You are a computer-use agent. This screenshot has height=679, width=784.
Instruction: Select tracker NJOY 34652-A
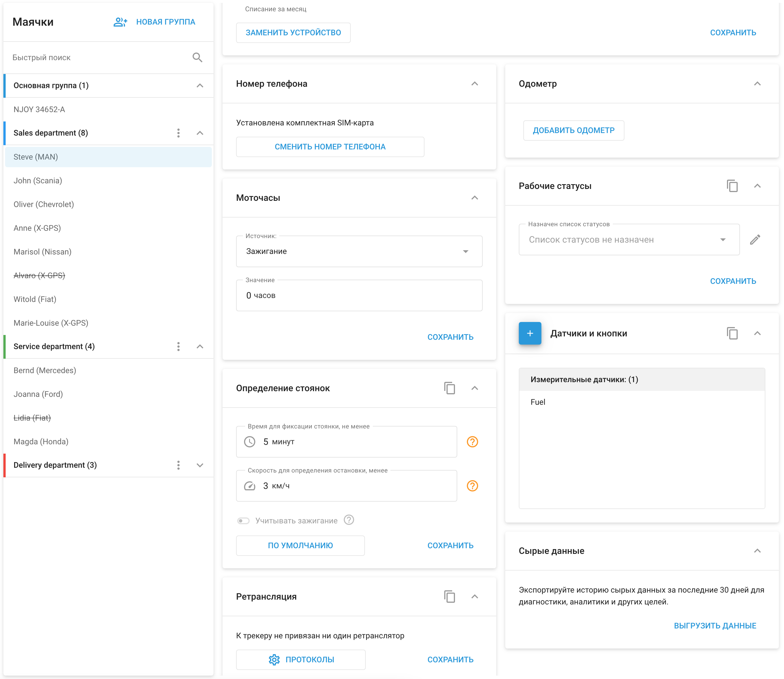tap(108, 110)
